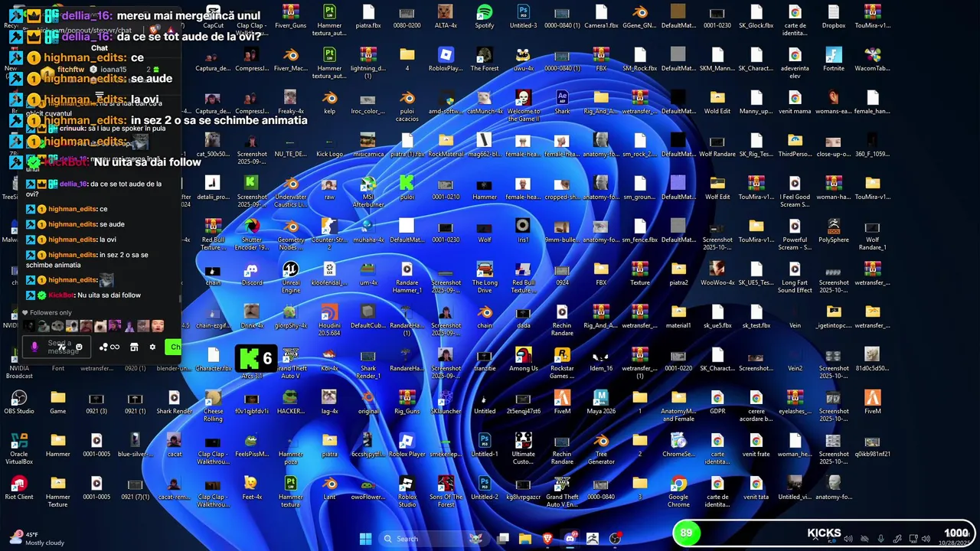
Task: Click the Task View taskbar icon
Action: tap(503, 539)
